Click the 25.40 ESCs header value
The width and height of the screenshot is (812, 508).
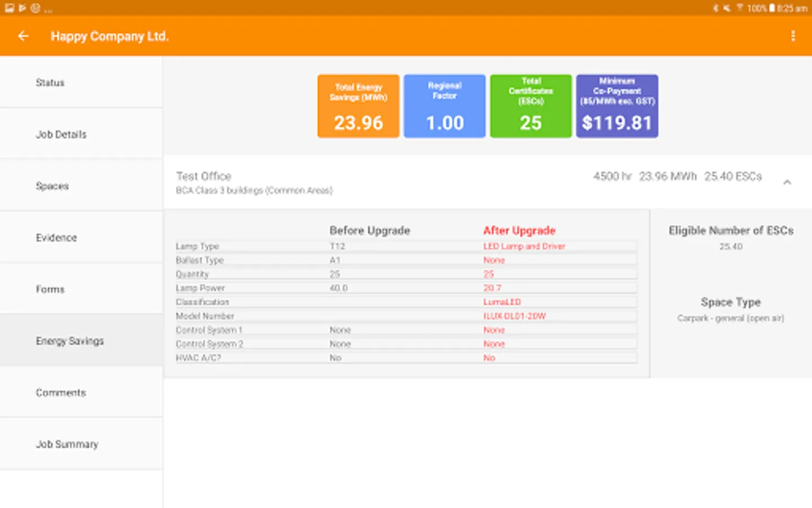(733, 176)
